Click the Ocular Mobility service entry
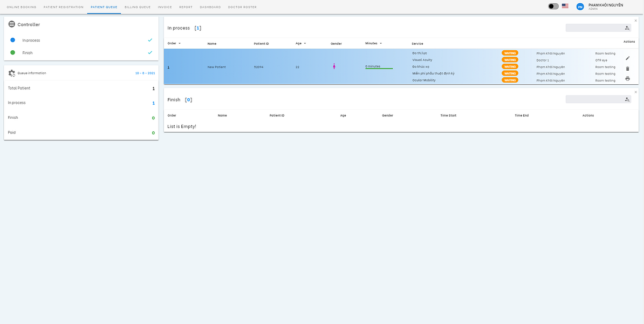Screen dimensions: 644x324 424,80
